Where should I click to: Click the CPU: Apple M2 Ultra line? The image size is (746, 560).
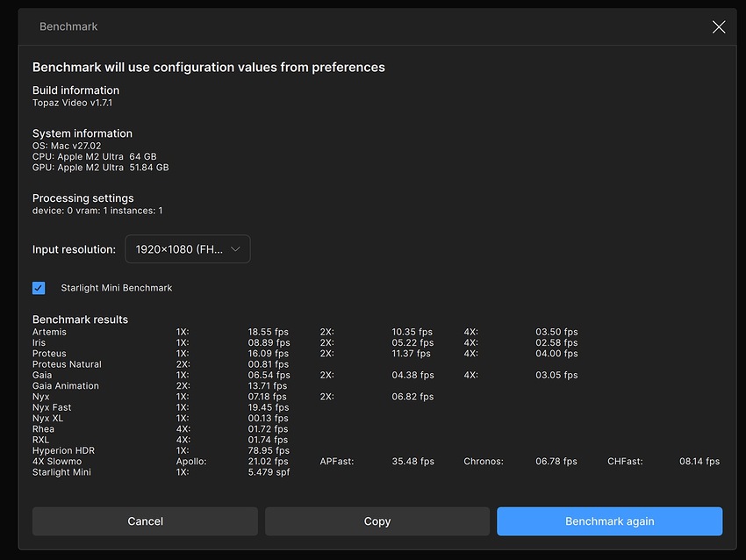click(94, 156)
